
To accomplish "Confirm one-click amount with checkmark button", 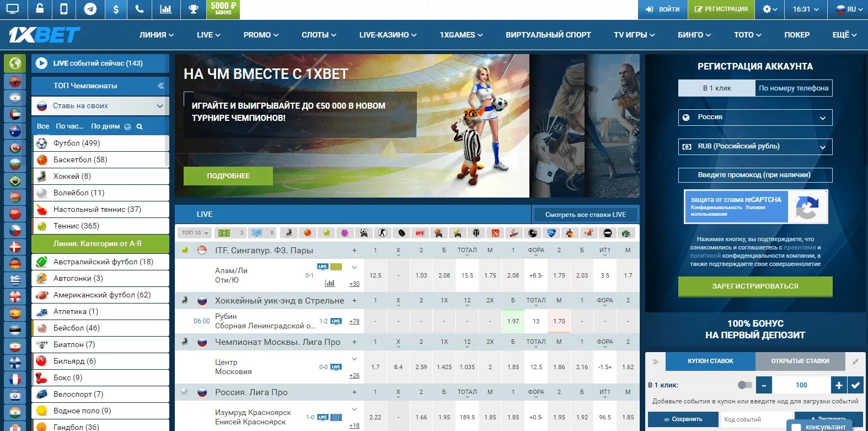I will pyautogui.click(x=855, y=385).
